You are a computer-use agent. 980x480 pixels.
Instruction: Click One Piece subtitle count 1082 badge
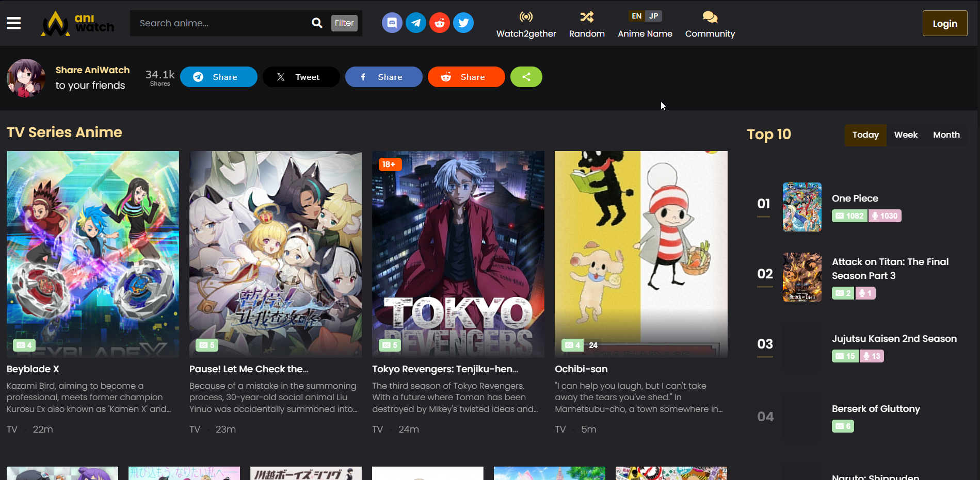click(x=849, y=216)
